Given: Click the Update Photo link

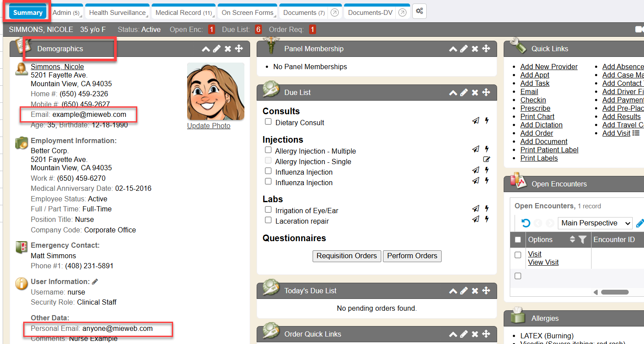Looking at the screenshot, I should coord(209,126).
